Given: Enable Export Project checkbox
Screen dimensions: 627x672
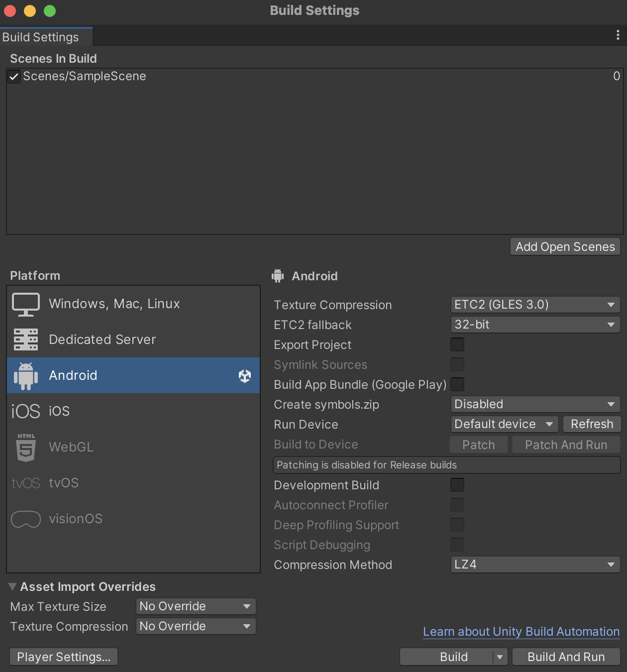Looking at the screenshot, I should click(x=457, y=344).
